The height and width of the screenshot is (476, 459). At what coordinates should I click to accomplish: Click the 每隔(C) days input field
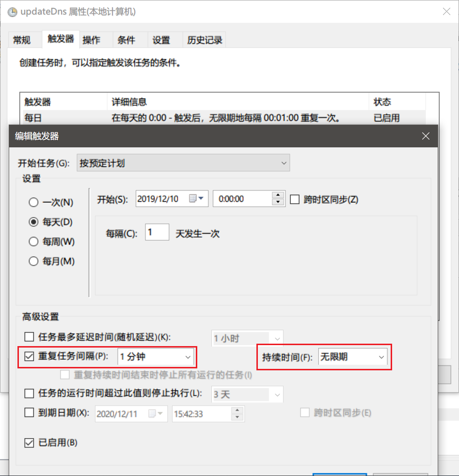coord(156,232)
